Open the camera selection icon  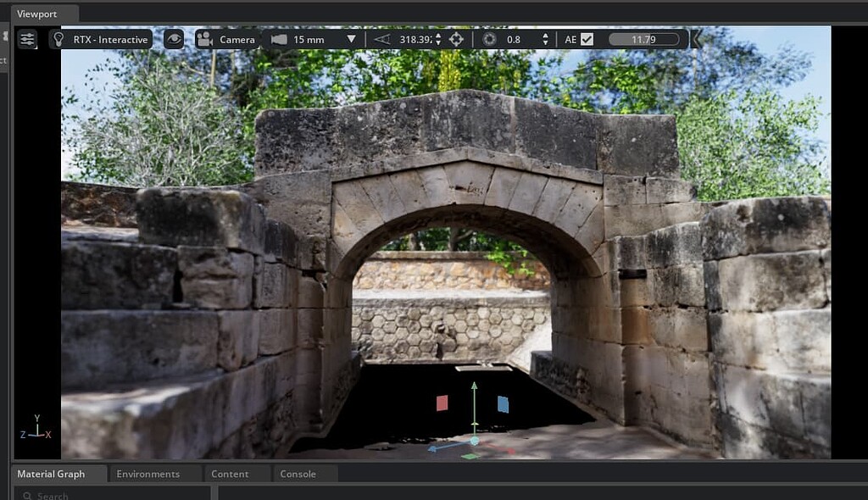tap(203, 38)
